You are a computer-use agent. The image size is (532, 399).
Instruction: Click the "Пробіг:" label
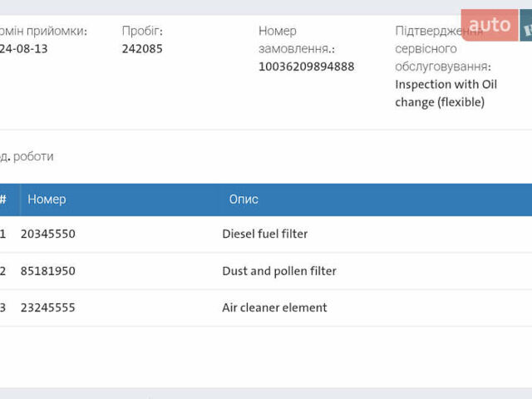click(x=142, y=31)
